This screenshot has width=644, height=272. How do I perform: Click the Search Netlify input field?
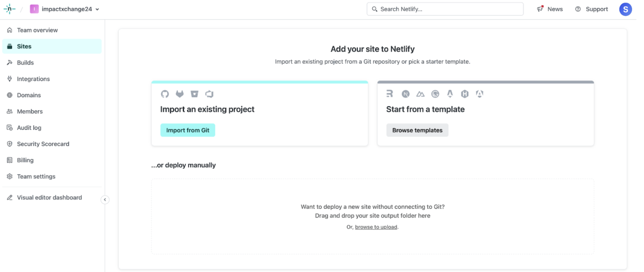[445, 9]
